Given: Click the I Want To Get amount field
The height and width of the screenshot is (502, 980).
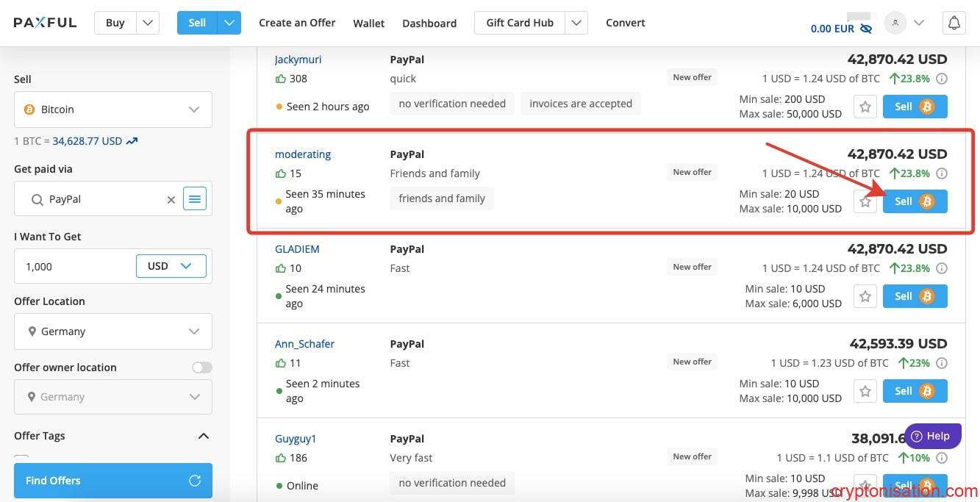Looking at the screenshot, I should 74,266.
